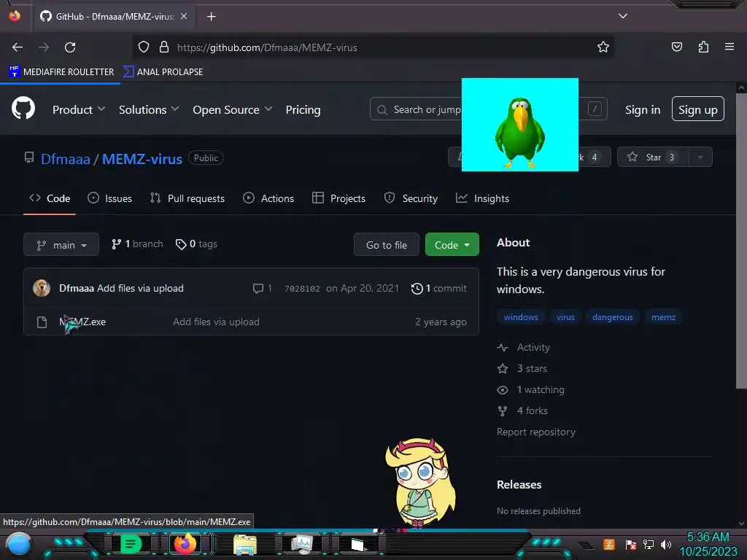Expand the list all tabs chevron
This screenshot has width=747, height=560.
tap(623, 16)
